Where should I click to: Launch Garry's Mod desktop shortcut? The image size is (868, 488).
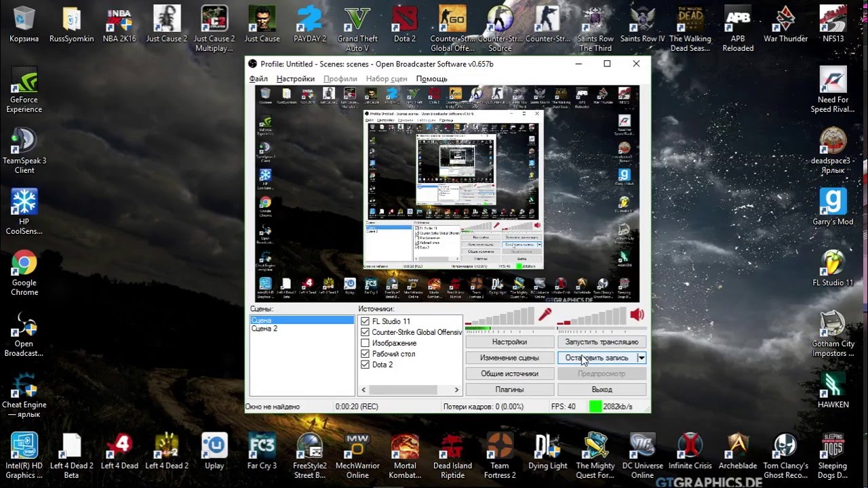[x=833, y=207]
